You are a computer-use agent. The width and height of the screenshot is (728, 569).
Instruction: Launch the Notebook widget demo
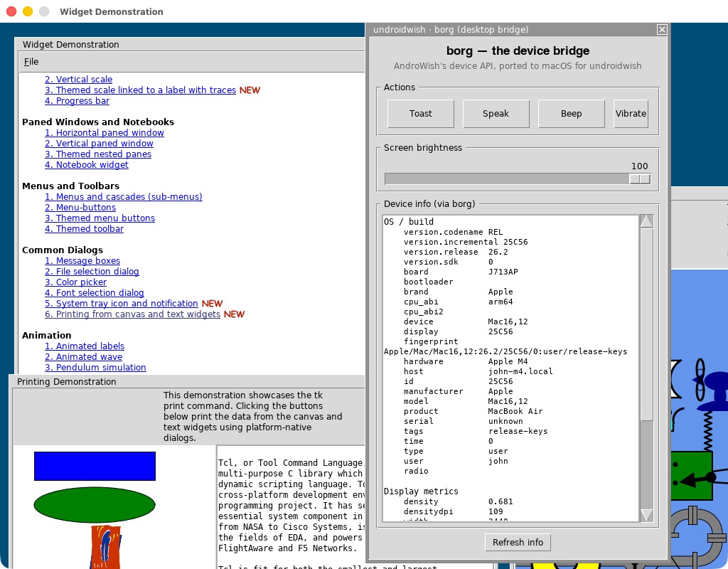(x=87, y=165)
